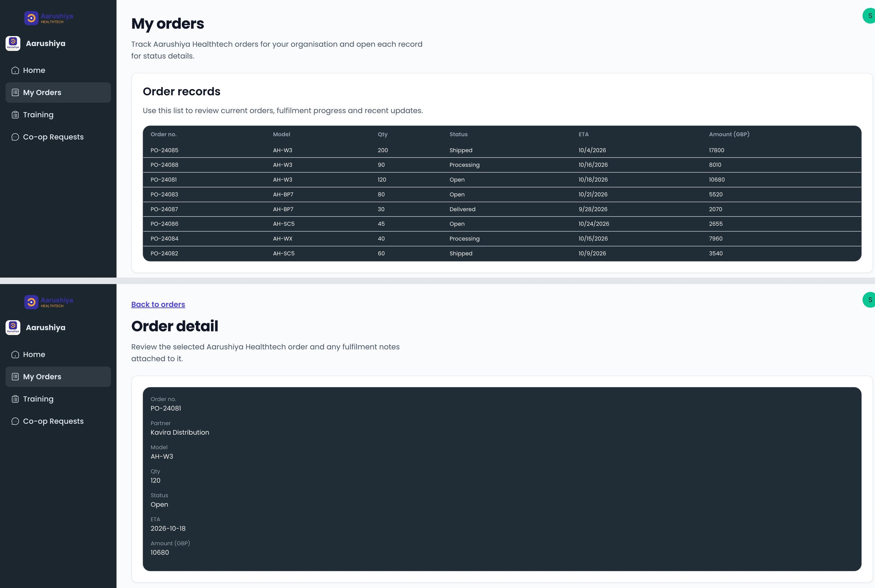The height and width of the screenshot is (588, 875).
Task: Click Training icon in Order detail page sidebar
Action: click(x=15, y=399)
